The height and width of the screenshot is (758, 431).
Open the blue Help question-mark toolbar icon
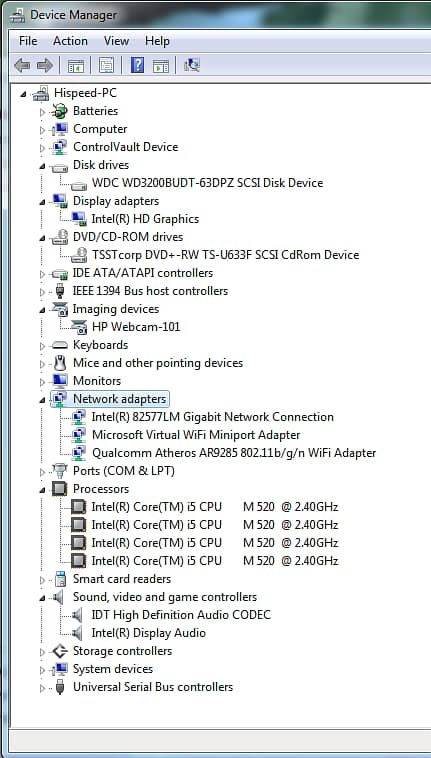(138, 65)
